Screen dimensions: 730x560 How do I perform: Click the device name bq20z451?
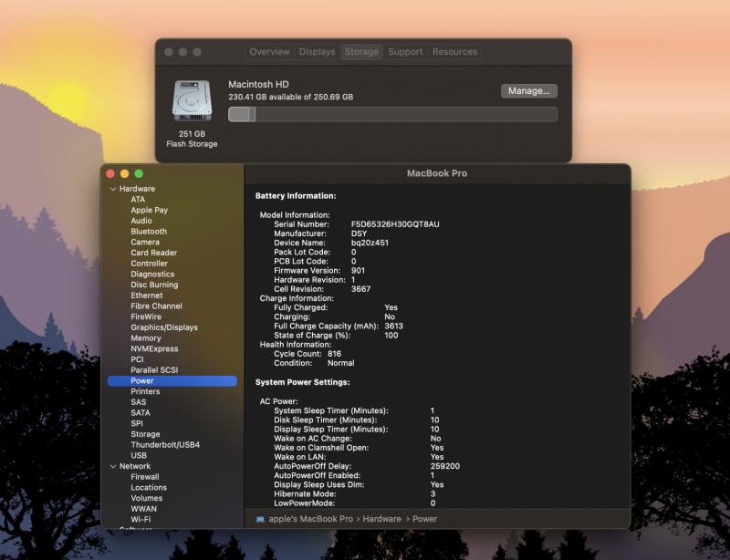click(x=370, y=243)
